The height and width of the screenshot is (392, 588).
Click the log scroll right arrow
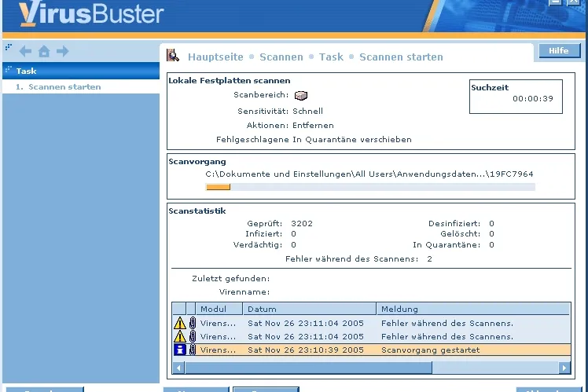click(564, 368)
